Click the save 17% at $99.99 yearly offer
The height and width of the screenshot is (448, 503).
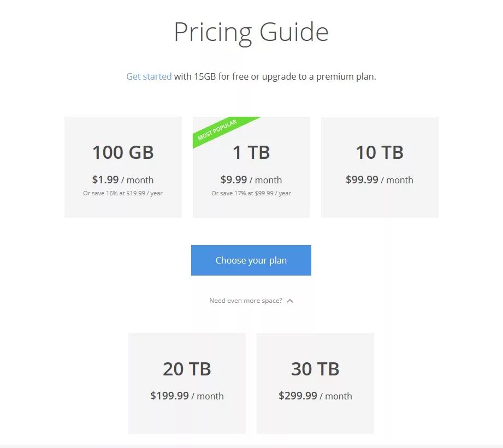pos(251,193)
